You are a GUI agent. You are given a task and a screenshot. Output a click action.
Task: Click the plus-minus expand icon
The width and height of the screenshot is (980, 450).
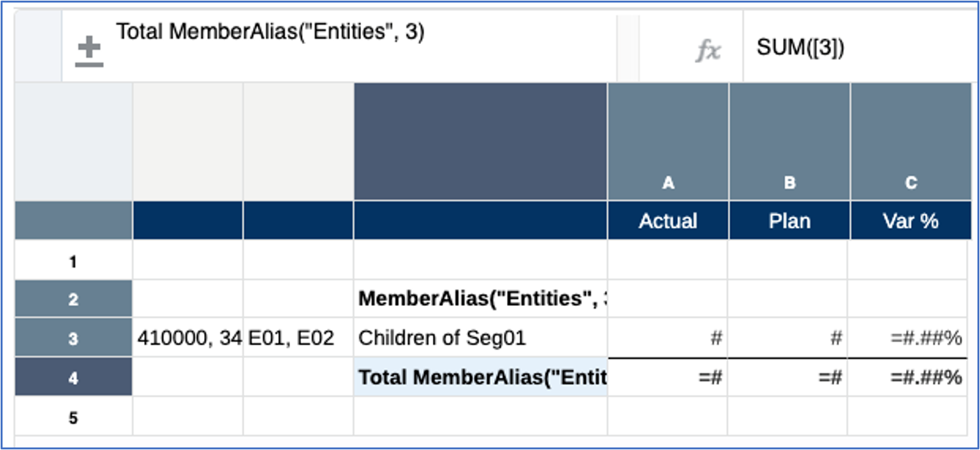point(89,52)
